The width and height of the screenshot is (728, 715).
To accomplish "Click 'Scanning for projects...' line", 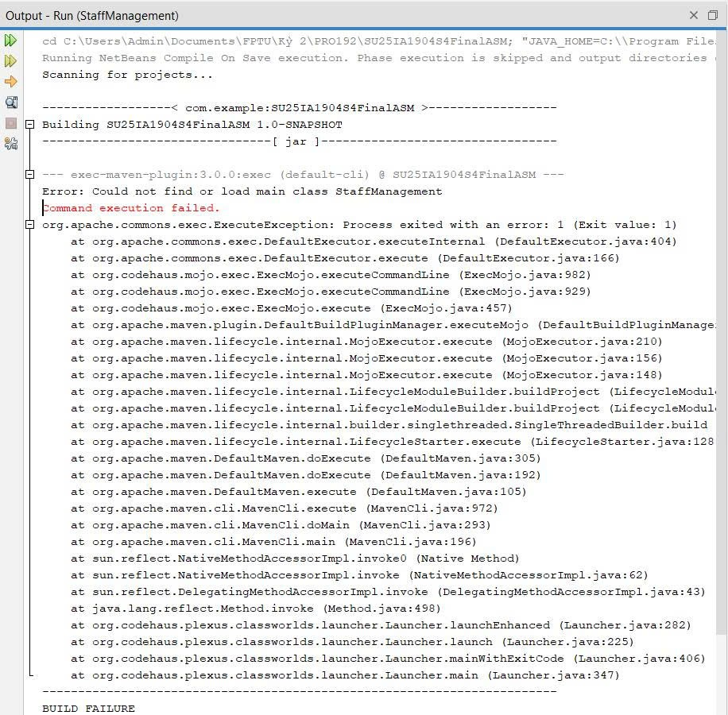I will [128, 75].
